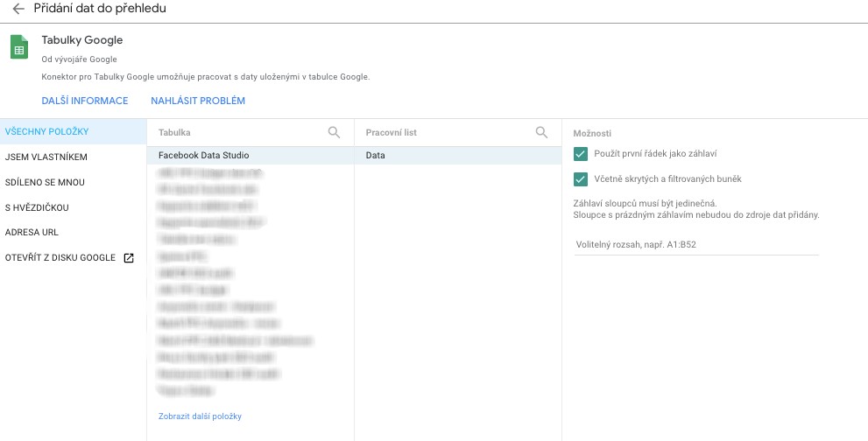Uncheck Včetně skrytých a filtrovaných buněk
The width and height of the screenshot is (868, 441).
click(580, 179)
